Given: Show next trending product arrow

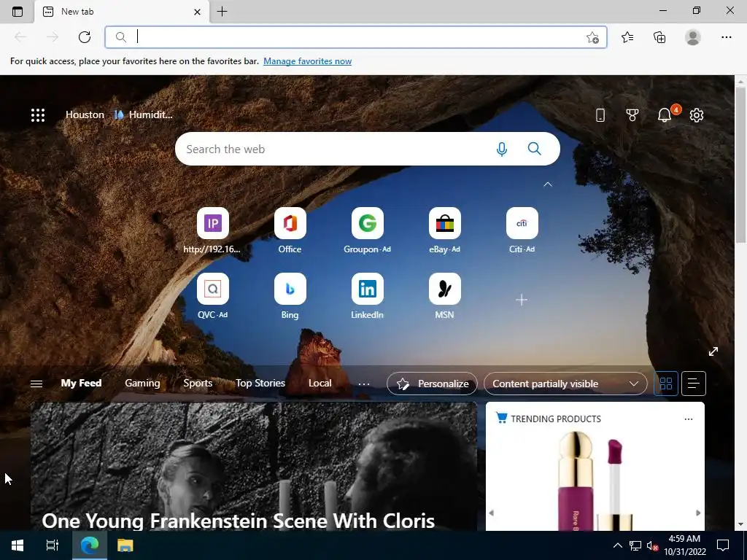Looking at the screenshot, I should (698, 513).
